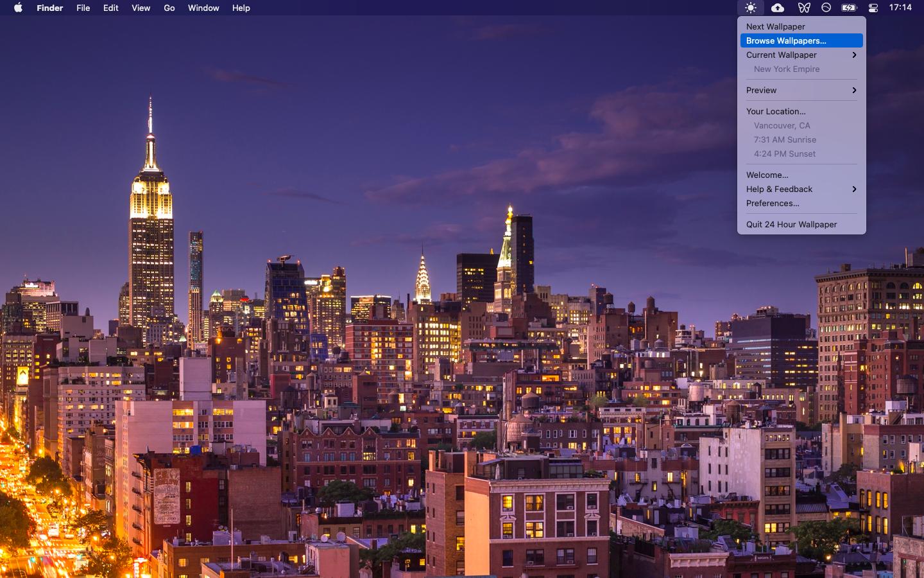Expand the Preview submenu chevron

pyautogui.click(x=854, y=90)
